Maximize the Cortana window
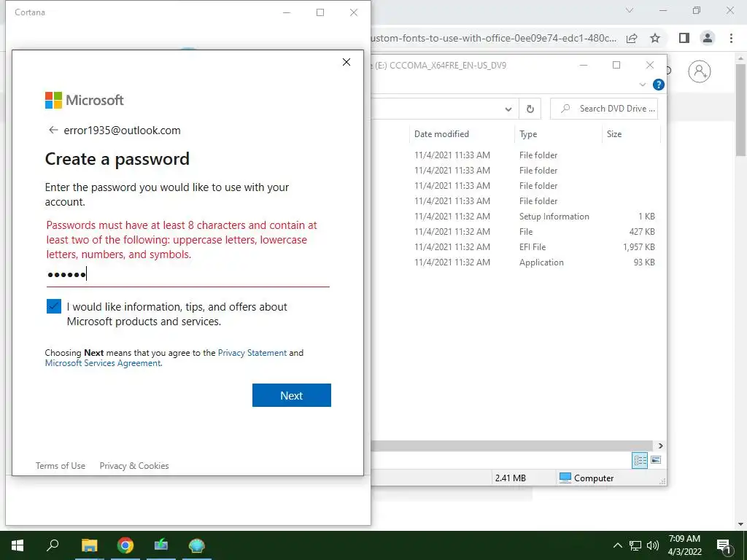The height and width of the screenshot is (560, 747). tap(320, 12)
